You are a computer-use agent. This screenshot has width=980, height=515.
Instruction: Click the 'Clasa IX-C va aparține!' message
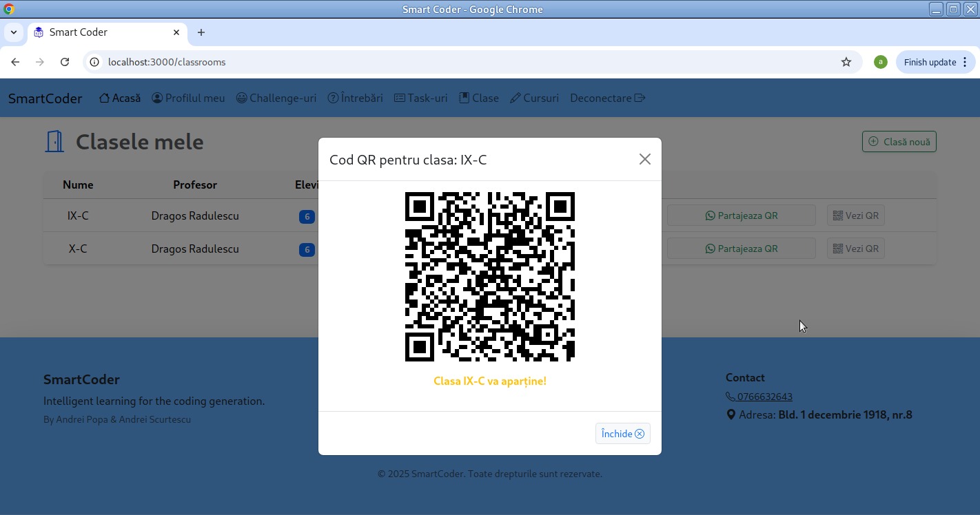(x=490, y=381)
